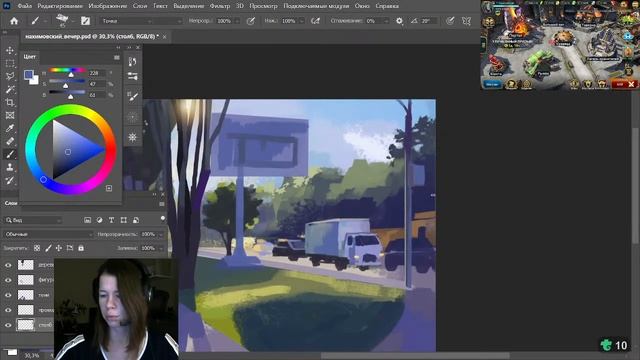Click the brush angle 20° field
The width and height of the screenshot is (640, 360).
coord(429,21)
